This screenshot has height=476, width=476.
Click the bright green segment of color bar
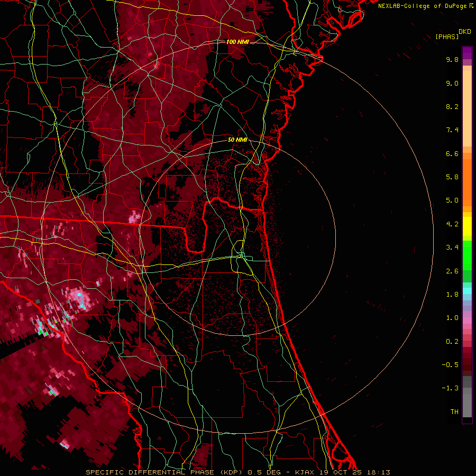467,255
